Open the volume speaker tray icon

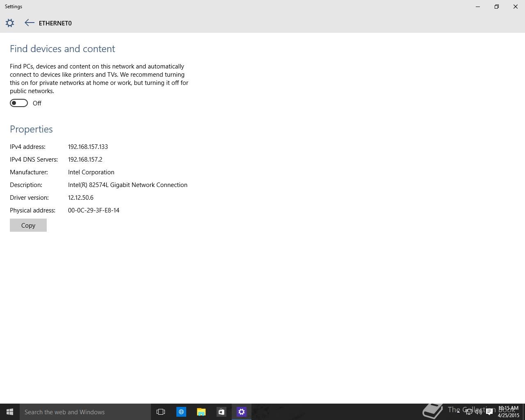coord(479,412)
